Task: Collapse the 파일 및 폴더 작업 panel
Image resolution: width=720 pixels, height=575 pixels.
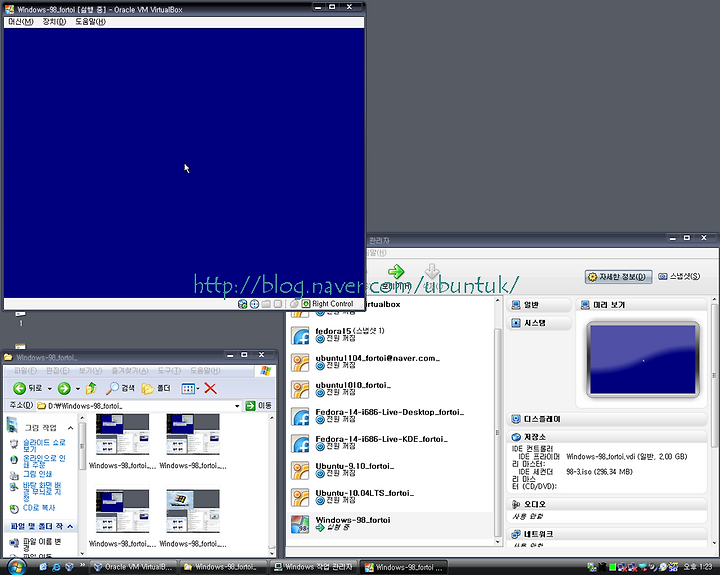Action: coord(70,526)
